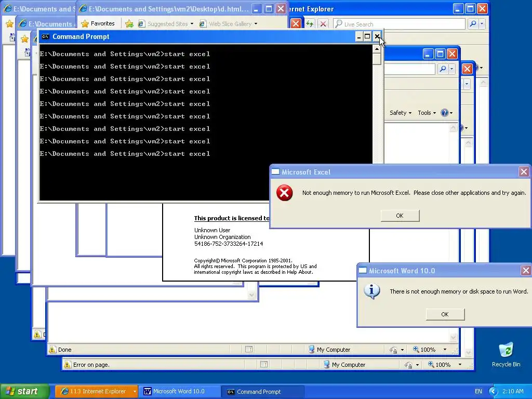This screenshot has width=532, height=399.
Task: Click the Live Search magnifier button
Action: coord(473,24)
